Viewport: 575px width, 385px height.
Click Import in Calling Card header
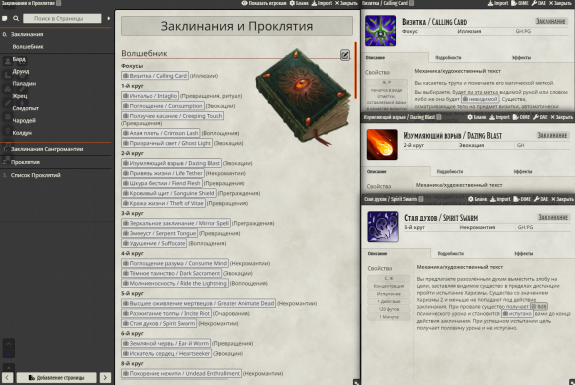click(x=498, y=3)
